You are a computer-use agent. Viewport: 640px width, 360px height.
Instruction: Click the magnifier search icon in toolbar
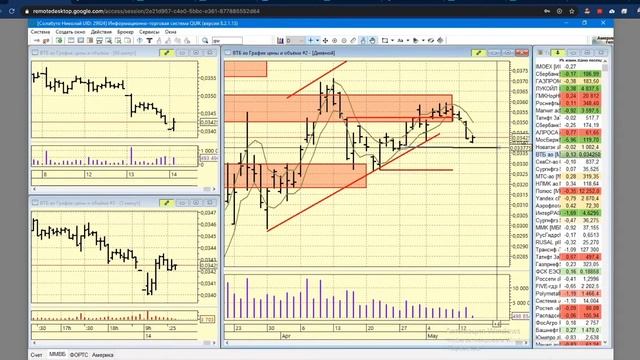click(x=205, y=40)
